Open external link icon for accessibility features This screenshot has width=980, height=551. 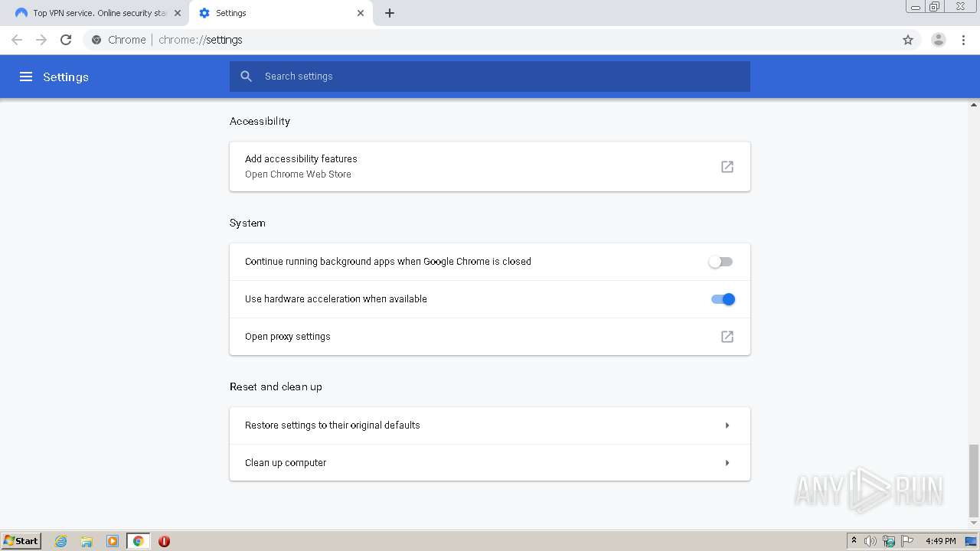coord(727,167)
